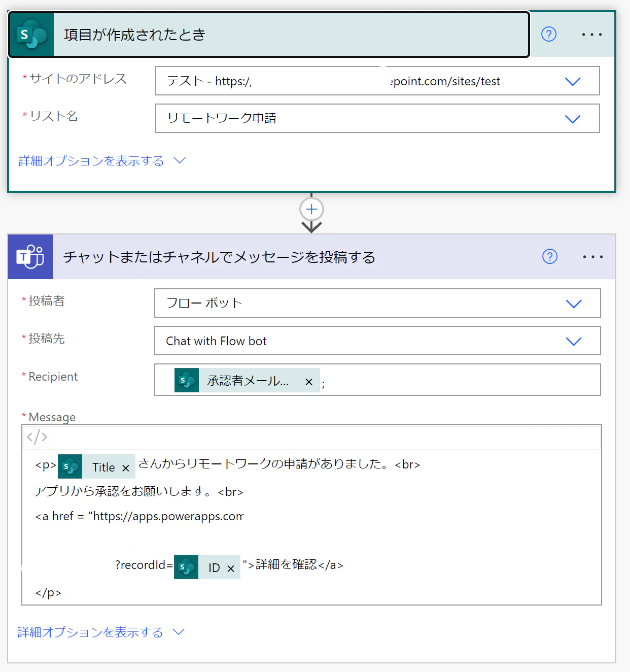
Task: Click the 投稿者 field label
Action: [47, 301]
